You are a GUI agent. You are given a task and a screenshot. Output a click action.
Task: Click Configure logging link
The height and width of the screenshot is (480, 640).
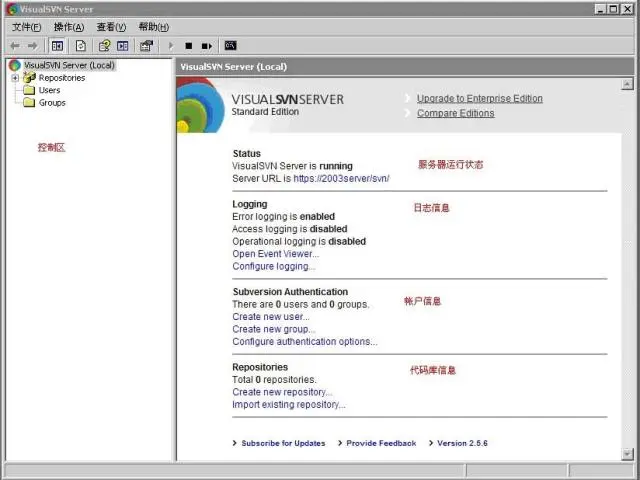(x=273, y=266)
